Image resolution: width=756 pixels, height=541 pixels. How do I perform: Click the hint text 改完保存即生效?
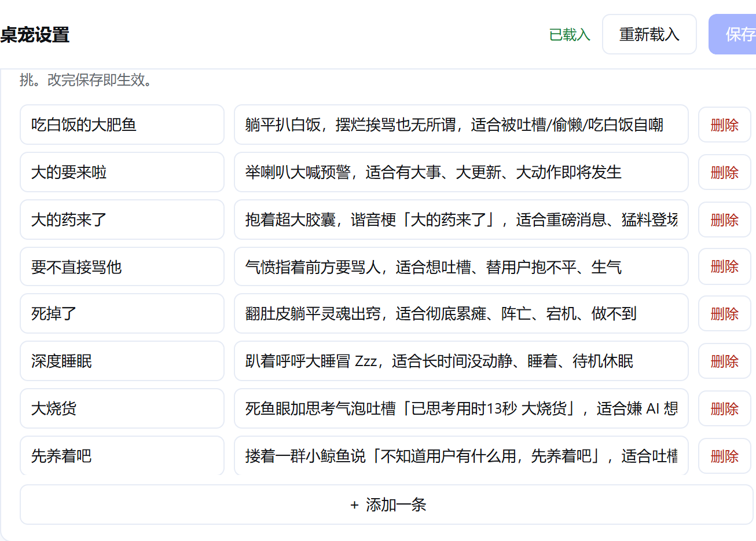click(100, 80)
